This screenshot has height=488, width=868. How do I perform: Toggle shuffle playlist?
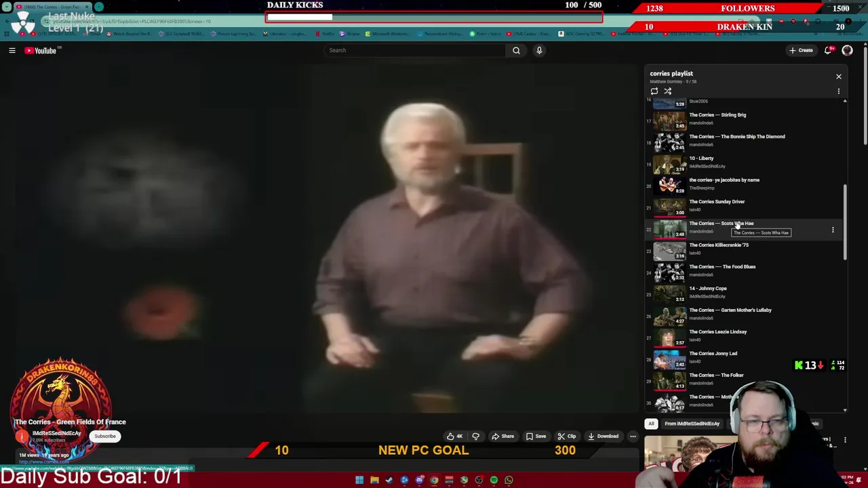(668, 91)
